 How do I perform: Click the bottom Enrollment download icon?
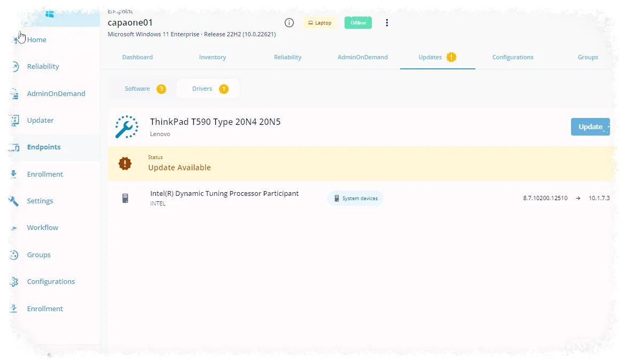click(x=13, y=308)
